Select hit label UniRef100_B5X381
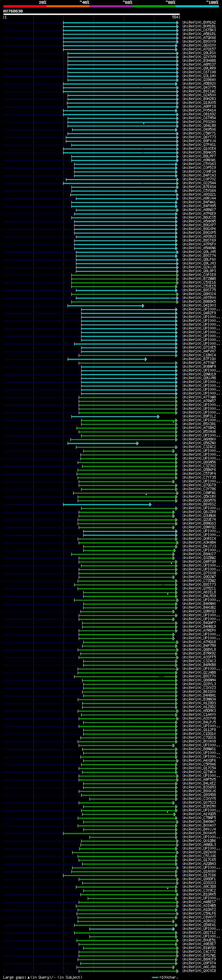222x980 pixels. tap(199, 424)
